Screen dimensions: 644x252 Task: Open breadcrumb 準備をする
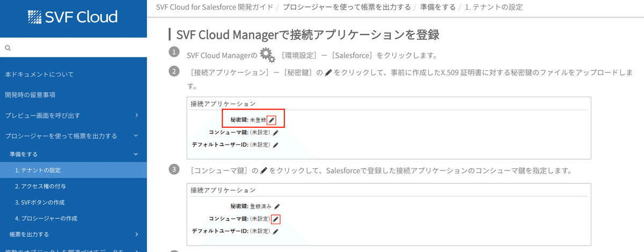click(x=438, y=7)
